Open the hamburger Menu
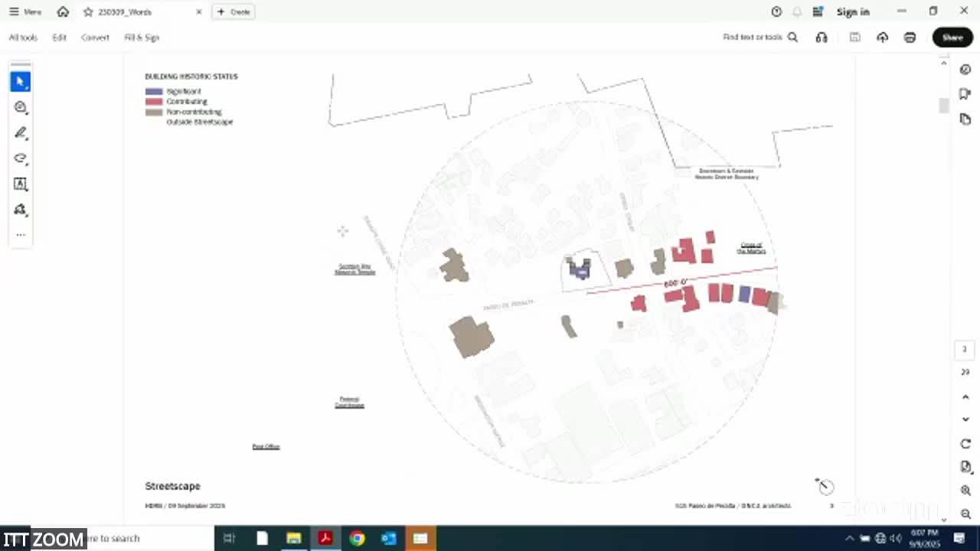Screen dimensions: 980x551 (25, 11)
